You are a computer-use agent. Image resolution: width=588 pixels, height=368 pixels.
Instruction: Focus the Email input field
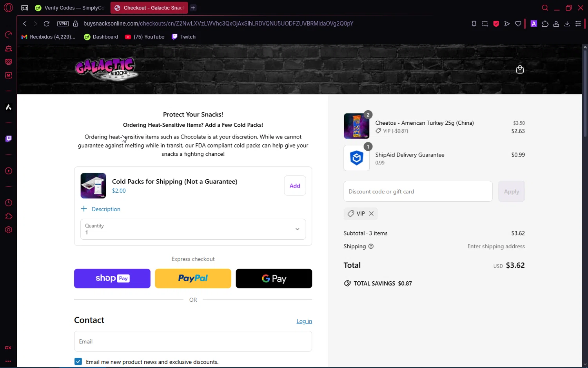pos(193,341)
